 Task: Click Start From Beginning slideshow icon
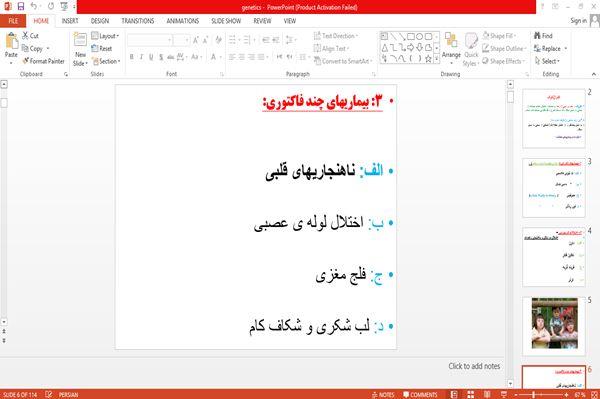(64, 6)
